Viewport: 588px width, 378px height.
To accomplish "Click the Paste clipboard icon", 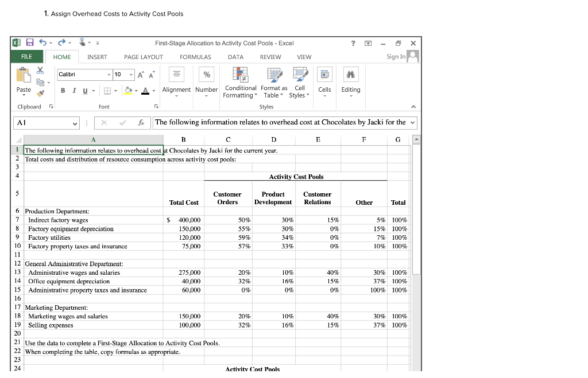I will coord(24,75).
